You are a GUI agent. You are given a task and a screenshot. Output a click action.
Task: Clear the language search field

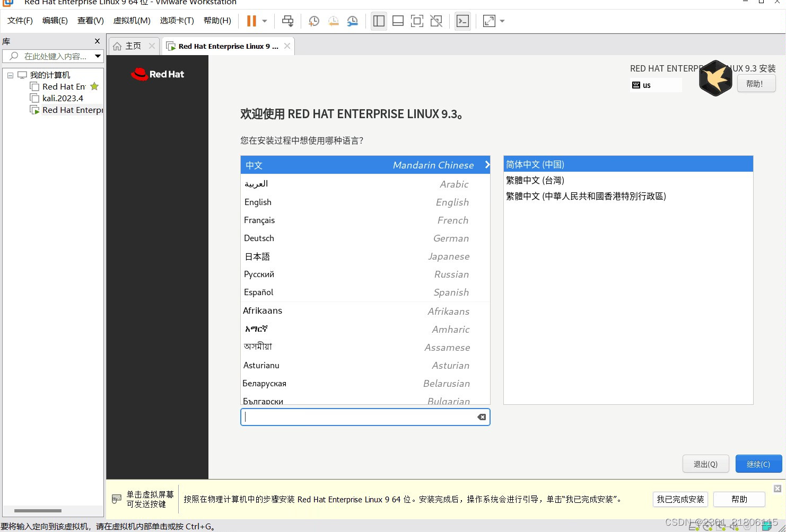pyautogui.click(x=482, y=417)
